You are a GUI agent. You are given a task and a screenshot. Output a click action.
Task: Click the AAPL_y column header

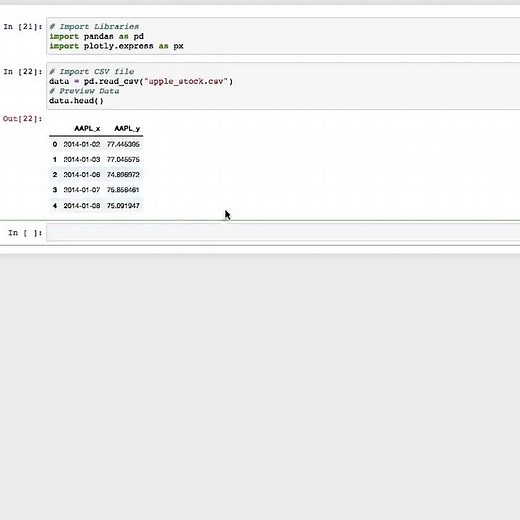127,128
